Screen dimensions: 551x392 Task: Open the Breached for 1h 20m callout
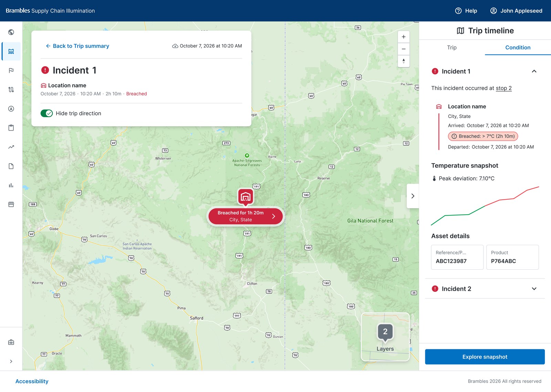click(x=246, y=216)
